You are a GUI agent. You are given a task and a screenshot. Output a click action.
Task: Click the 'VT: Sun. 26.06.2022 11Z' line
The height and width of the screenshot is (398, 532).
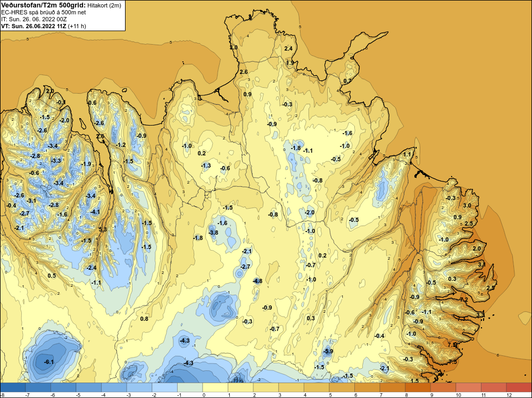(x=34, y=26)
